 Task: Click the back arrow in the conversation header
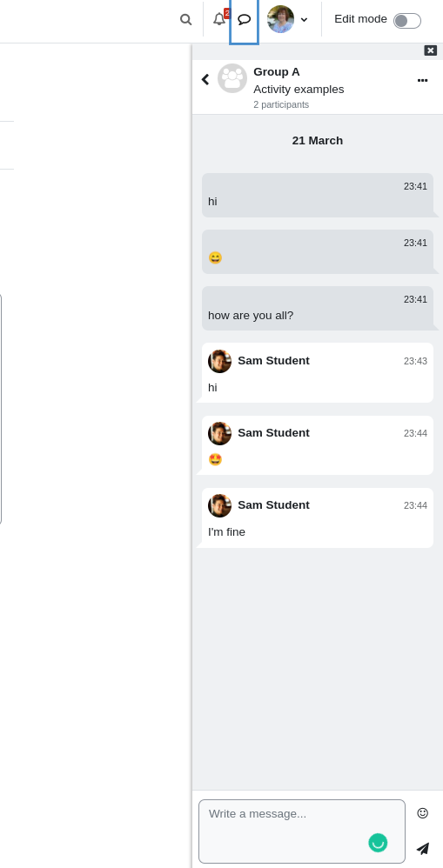(205, 79)
